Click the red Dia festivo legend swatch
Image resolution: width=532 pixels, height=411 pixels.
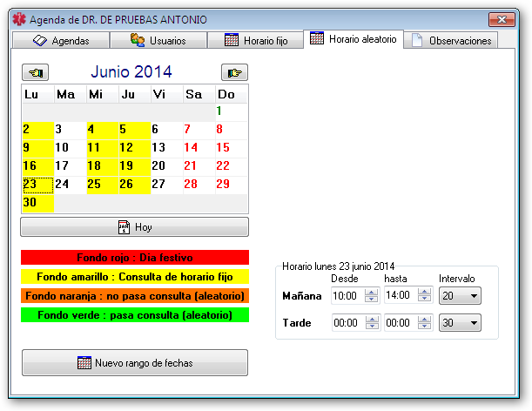point(134,258)
